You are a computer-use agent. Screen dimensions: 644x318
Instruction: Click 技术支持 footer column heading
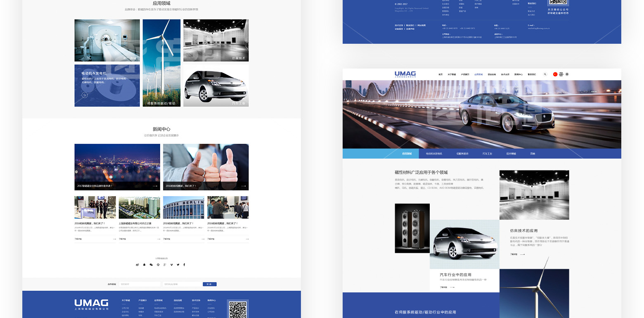196,300
